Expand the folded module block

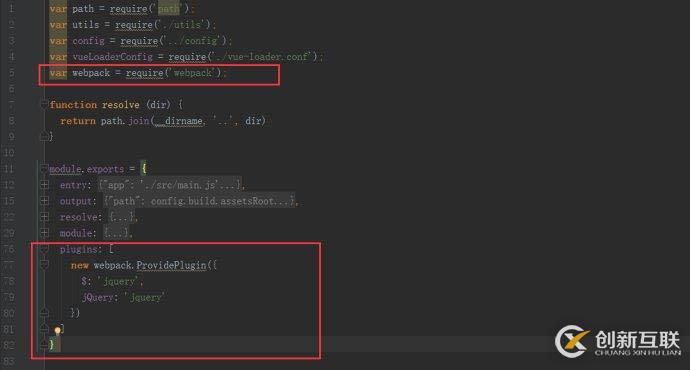coord(44,233)
